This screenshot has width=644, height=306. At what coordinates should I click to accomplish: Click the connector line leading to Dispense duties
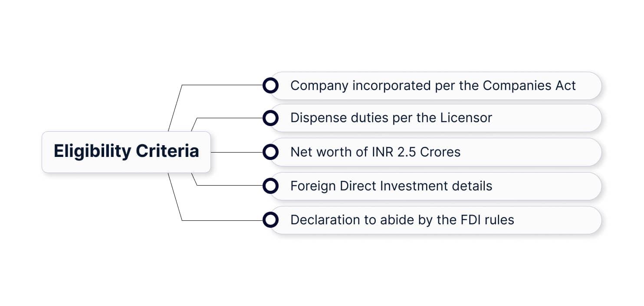(230, 118)
